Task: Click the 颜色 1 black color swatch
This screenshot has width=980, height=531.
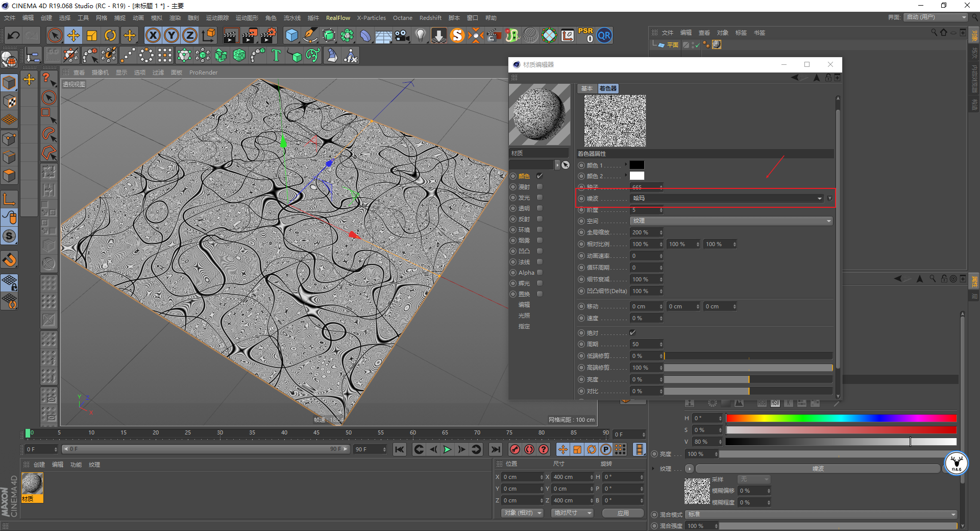Action: 636,165
